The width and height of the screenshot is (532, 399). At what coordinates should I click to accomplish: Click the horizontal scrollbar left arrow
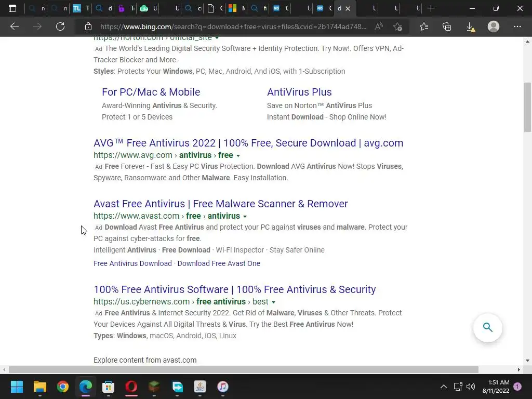click(4, 369)
